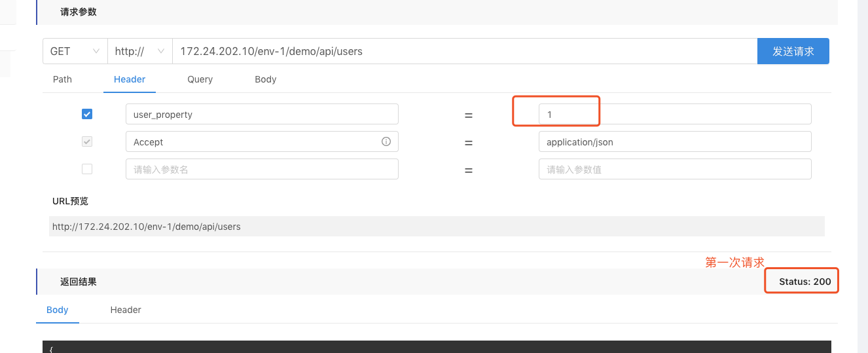Image resolution: width=868 pixels, height=353 pixels.
Task: Switch to the request Body tab
Action: (265, 79)
